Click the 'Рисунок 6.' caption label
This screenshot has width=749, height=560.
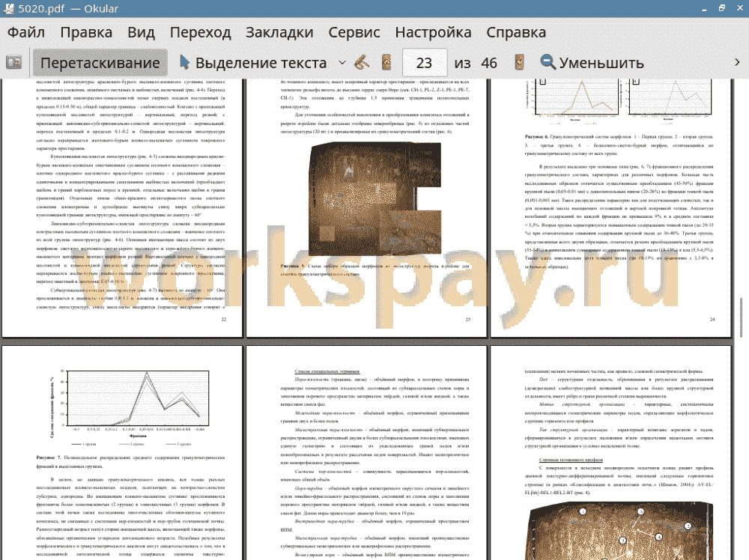coord(536,137)
